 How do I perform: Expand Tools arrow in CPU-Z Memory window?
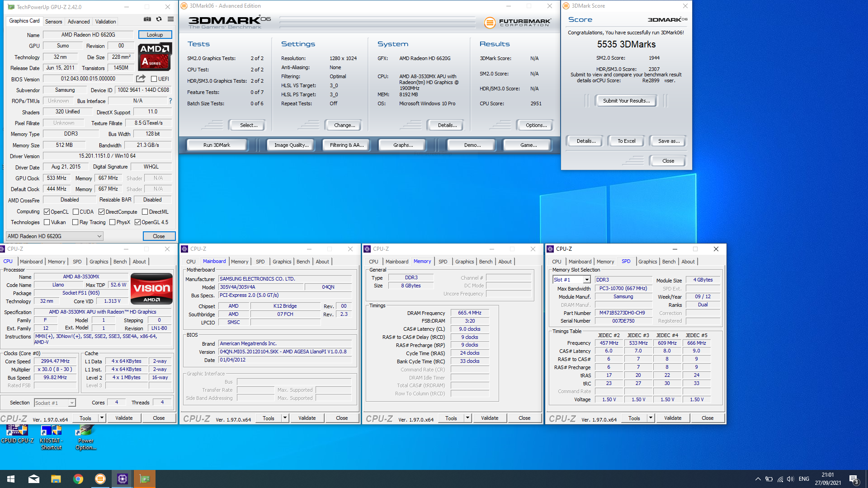tap(467, 418)
